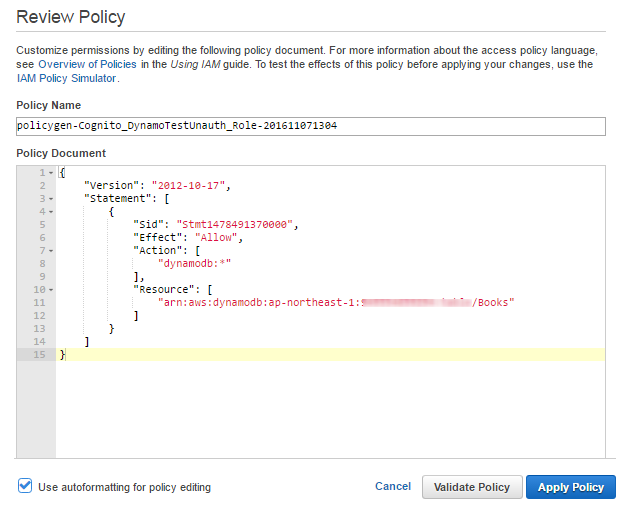Collapse the Statement fold arrow on line 3

pyautogui.click(x=51, y=199)
